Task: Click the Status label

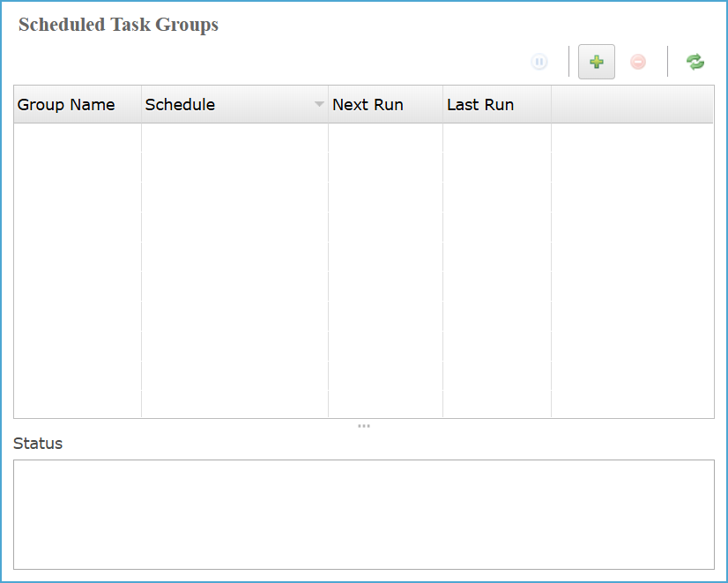Action: [x=38, y=444]
